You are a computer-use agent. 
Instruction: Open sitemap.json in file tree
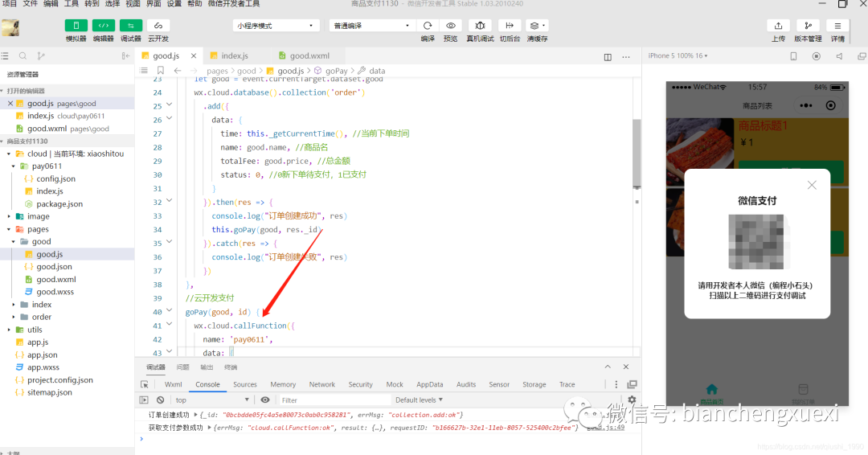49,392
